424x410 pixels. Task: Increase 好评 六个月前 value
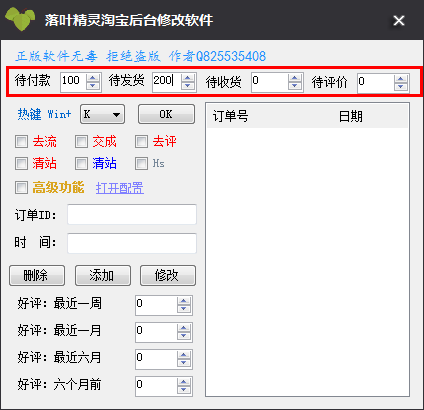(x=184, y=382)
